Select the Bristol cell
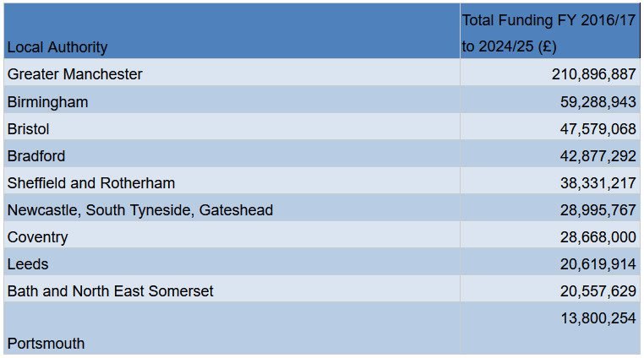This screenshot has width=644, height=358. point(29,129)
